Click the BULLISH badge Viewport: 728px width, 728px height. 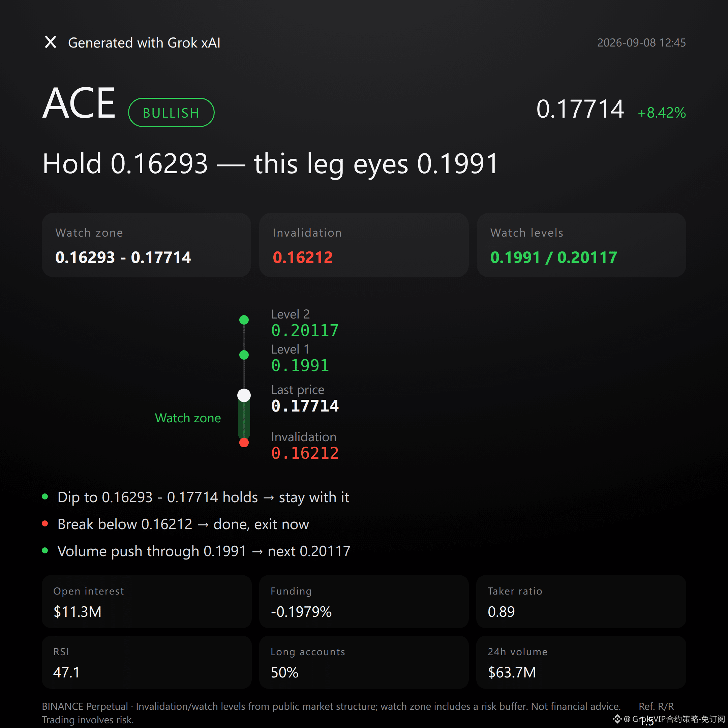(x=171, y=112)
